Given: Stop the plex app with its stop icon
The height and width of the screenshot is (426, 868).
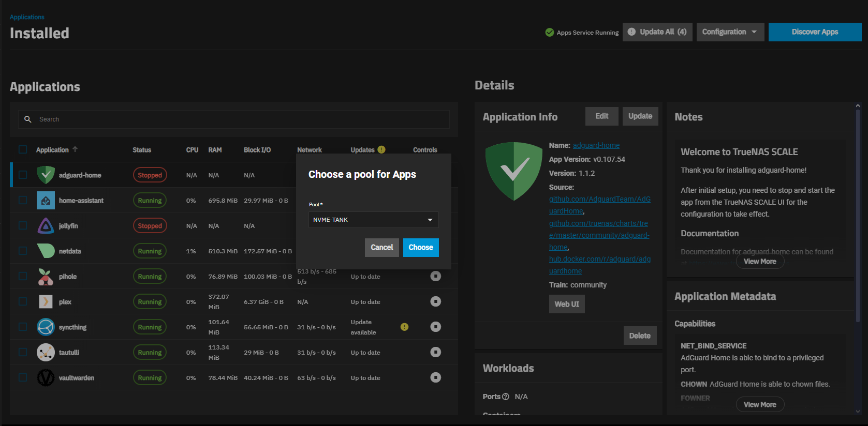Looking at the screenshot, I should [436, 301].
